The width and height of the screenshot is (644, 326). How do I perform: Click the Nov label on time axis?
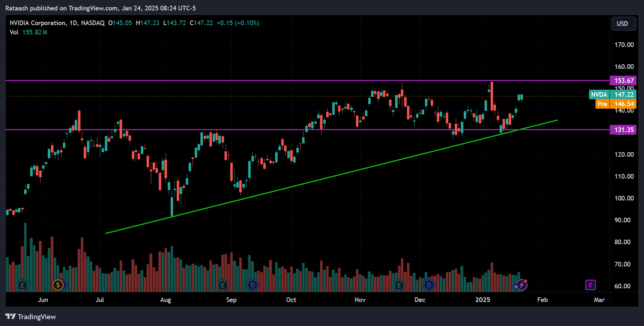(x=360, y=300)
